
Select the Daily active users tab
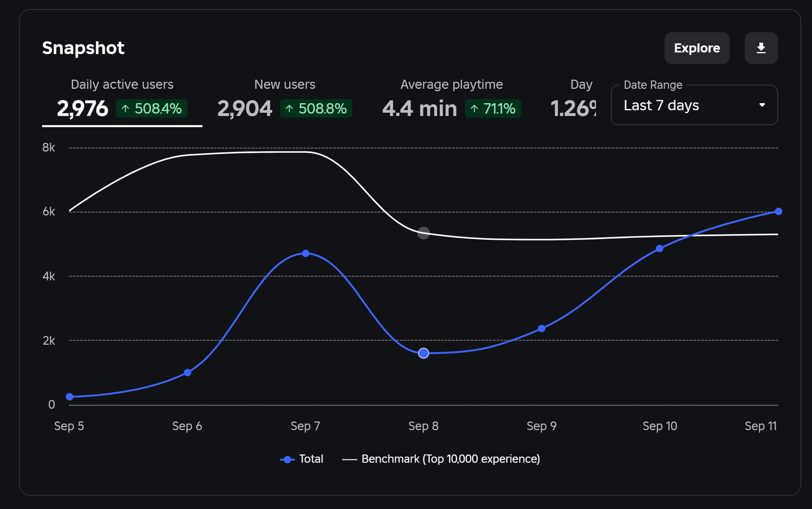click(122, 100)
